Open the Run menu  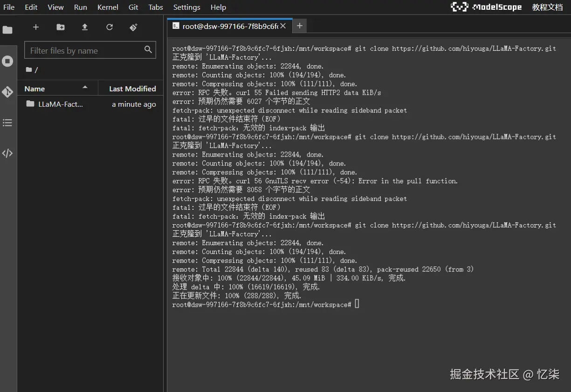(80, 7)
